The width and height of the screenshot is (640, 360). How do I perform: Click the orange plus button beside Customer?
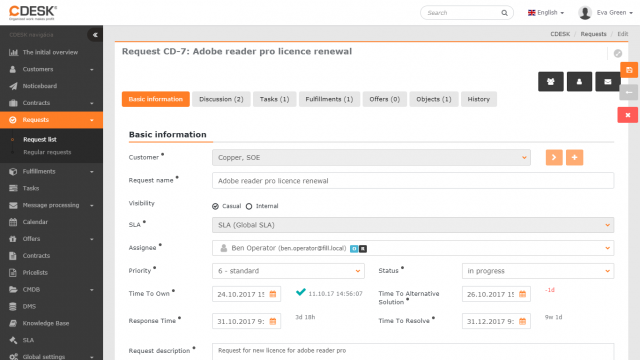point(574,158)
